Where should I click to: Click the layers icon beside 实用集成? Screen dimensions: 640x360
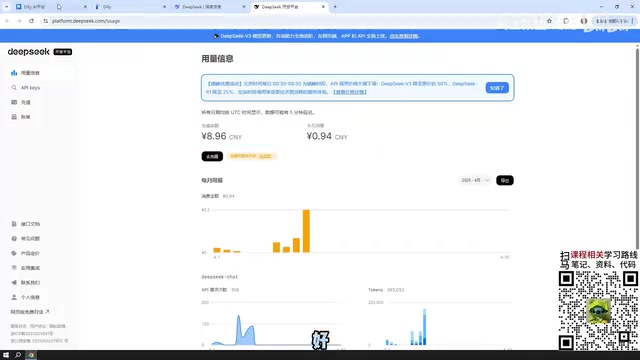14,268
